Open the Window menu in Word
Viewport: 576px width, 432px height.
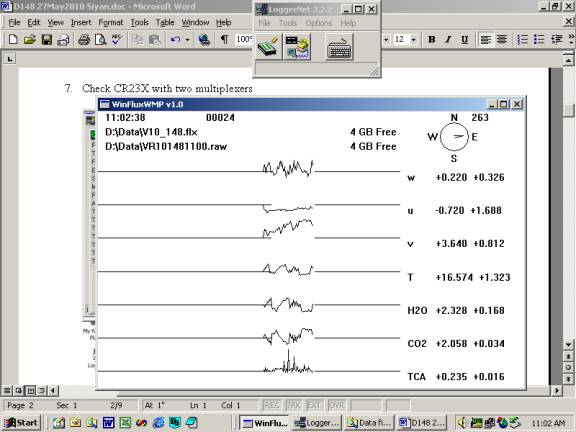click(195, 22)
